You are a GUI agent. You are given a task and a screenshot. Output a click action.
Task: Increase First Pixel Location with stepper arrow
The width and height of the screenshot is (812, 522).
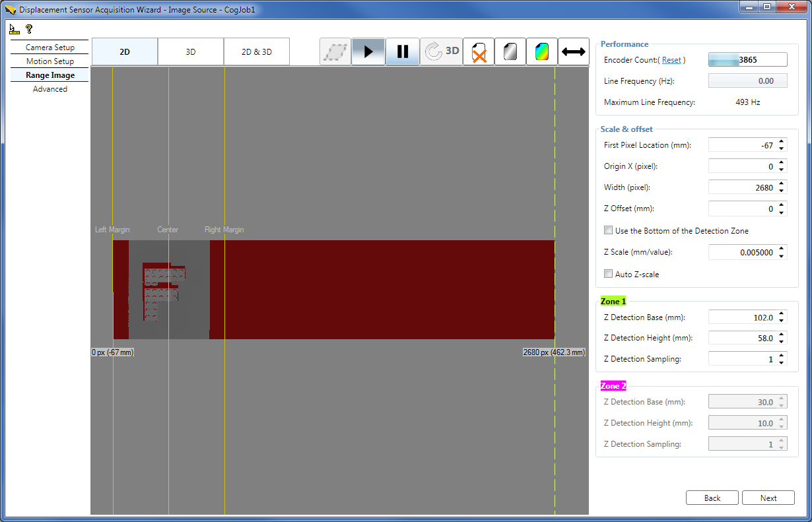pyautogui.click(x=781, y=141)
